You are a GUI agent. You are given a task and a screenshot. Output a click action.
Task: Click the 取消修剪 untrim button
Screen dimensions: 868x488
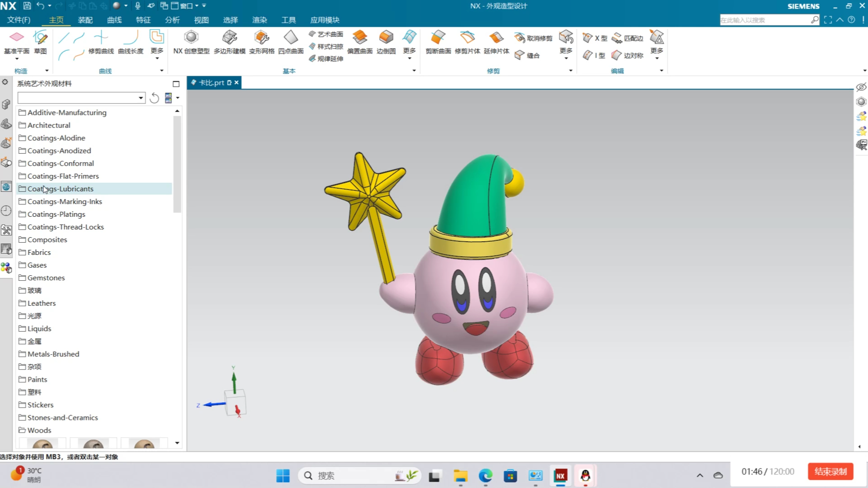click(x=533, y=38)
